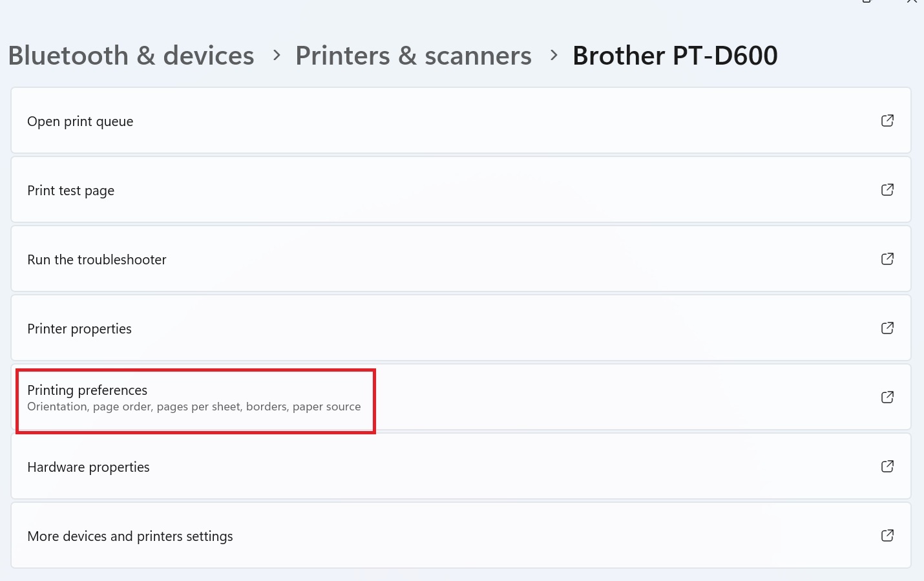Select the Hardware properties label
The width and height of the screenshot is (924, 581).
pos(89,467)
